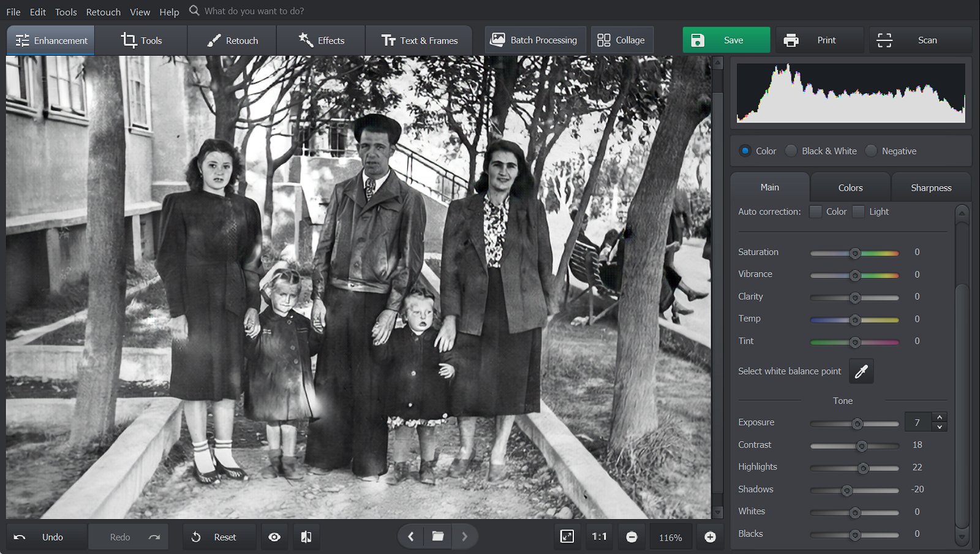
Task: Click the Shadows slider handle
Action: [846, 490]
